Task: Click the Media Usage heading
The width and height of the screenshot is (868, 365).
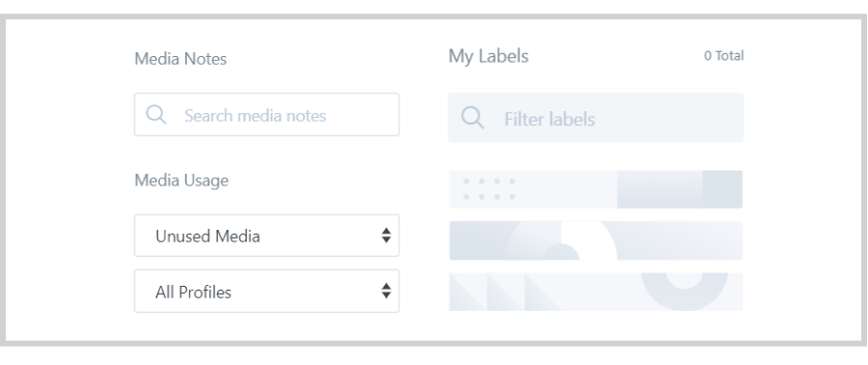Action: pos(181,181)
